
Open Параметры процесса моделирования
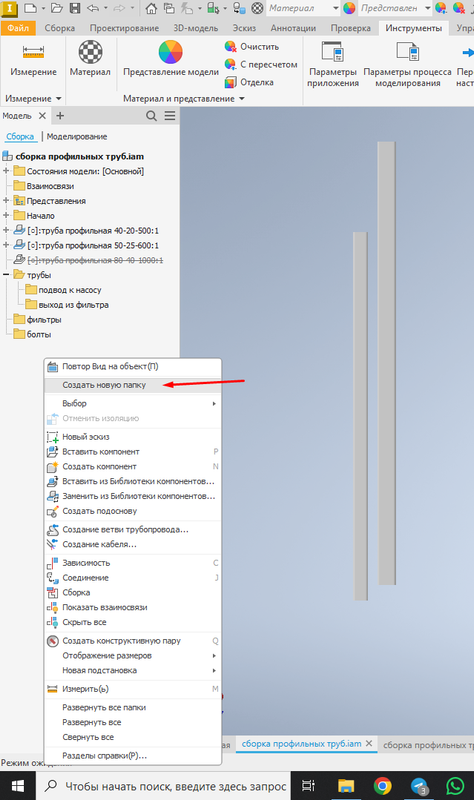pos(407,64)
